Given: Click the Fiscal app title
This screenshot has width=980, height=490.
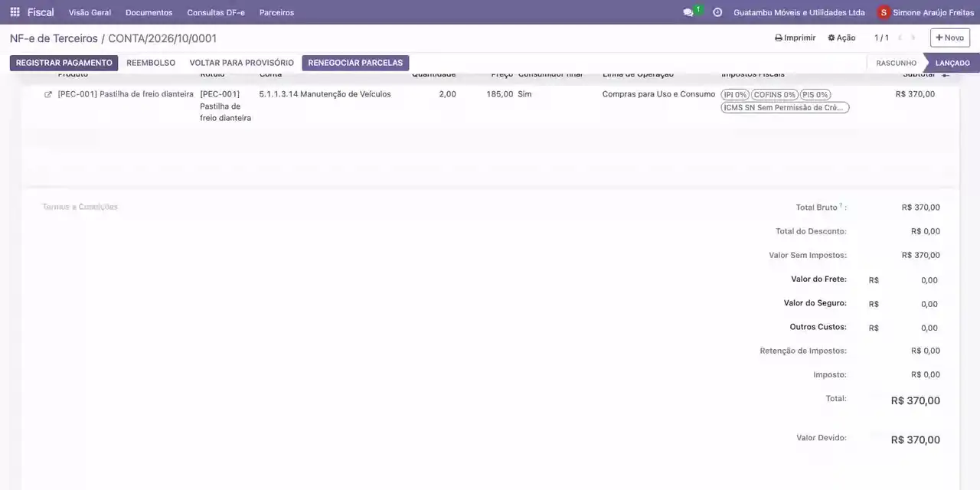Looking at the screenshot, I should coord(41,12).
